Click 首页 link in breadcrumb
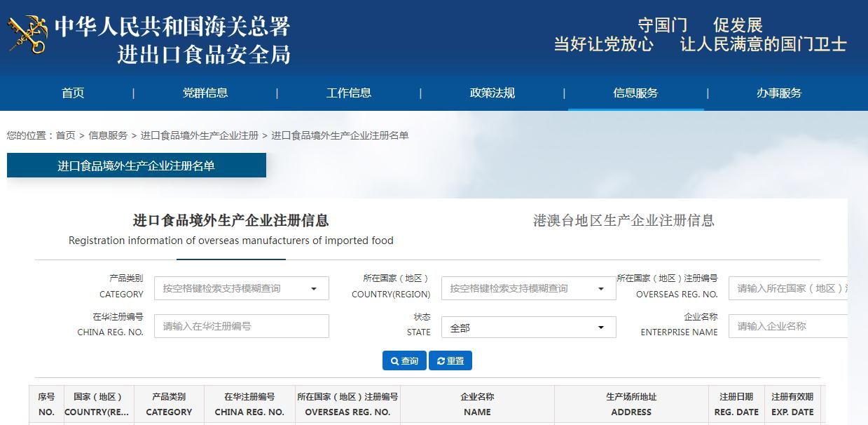This screenshot has width=868, height=425. [65, 135]
